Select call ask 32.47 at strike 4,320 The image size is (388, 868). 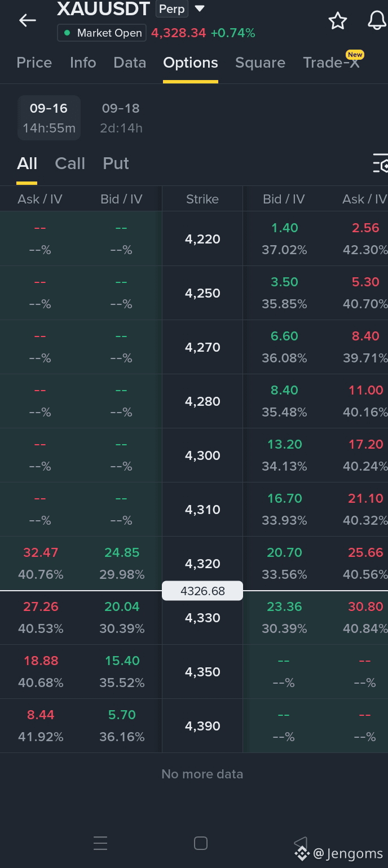[x=41, y=552]
